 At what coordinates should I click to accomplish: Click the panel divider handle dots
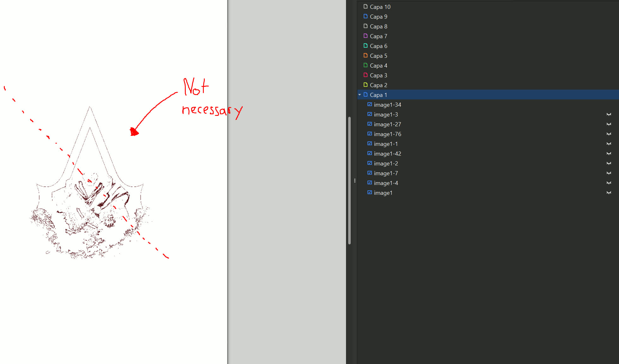(355, 181)
